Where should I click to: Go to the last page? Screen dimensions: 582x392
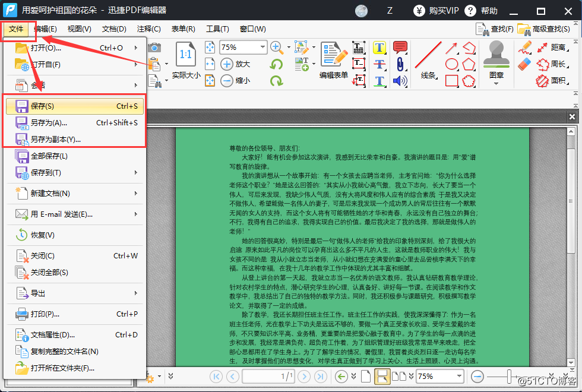click(x=321, y=377)
